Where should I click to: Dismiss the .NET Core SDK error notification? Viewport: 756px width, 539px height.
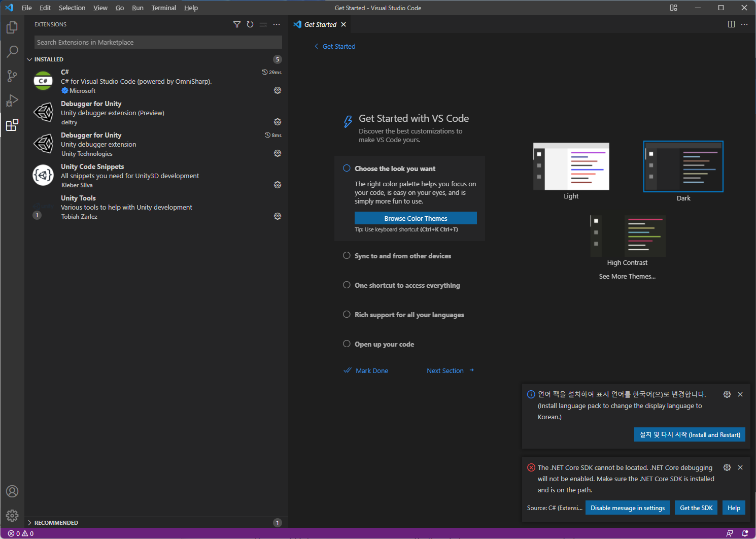pos(740,467)
